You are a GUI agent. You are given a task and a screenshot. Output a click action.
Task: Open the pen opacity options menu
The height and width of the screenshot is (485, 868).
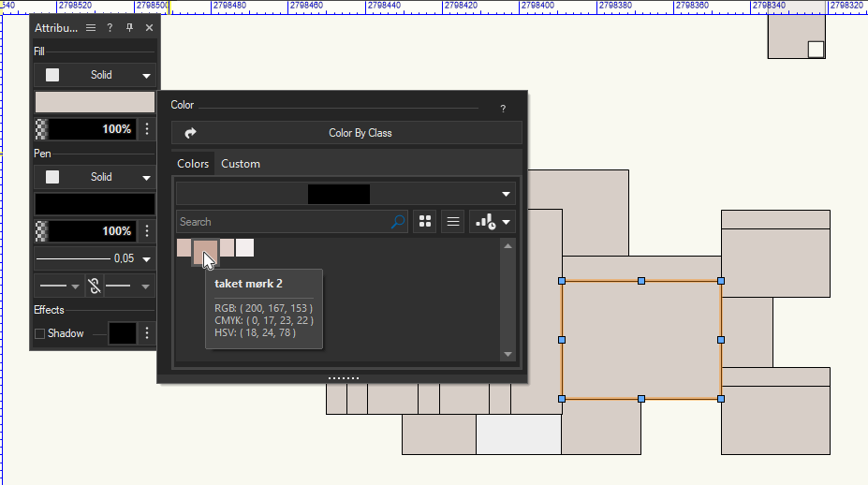point(147,231)
